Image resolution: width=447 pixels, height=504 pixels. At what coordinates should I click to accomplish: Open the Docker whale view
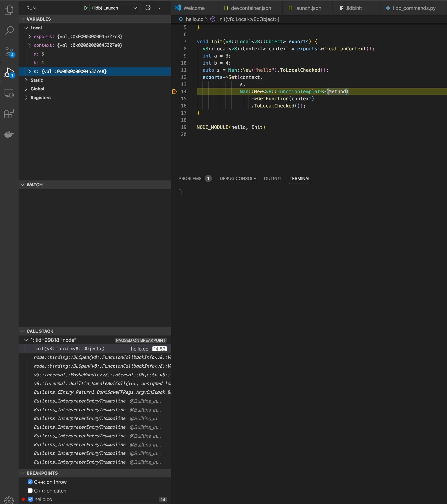(x=9, y=134)
